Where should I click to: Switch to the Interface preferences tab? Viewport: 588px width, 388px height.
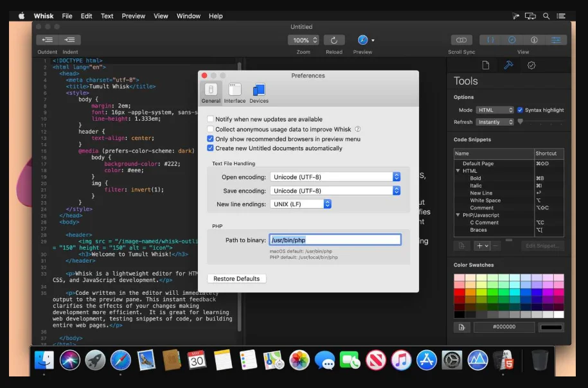pyautogui.click(x=235, y=93)
